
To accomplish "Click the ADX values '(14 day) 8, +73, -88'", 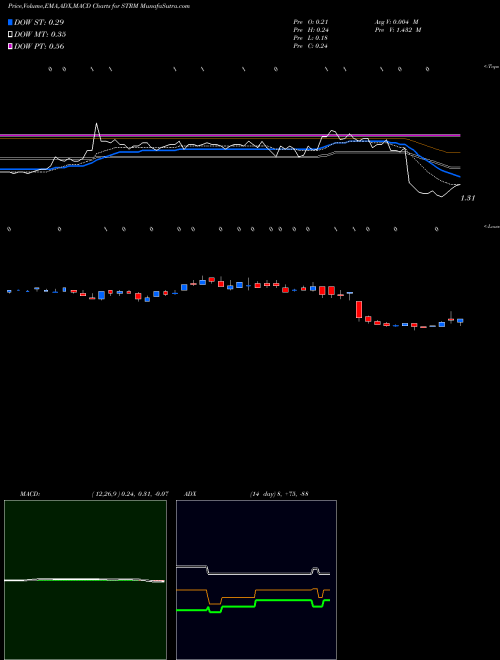I will click(x=279, y=494).
